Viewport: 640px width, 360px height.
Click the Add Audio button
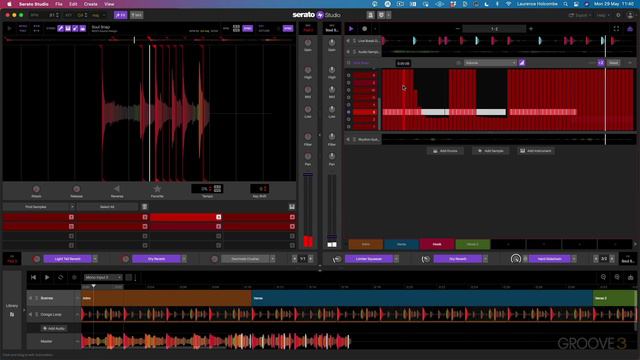[54, 328]
